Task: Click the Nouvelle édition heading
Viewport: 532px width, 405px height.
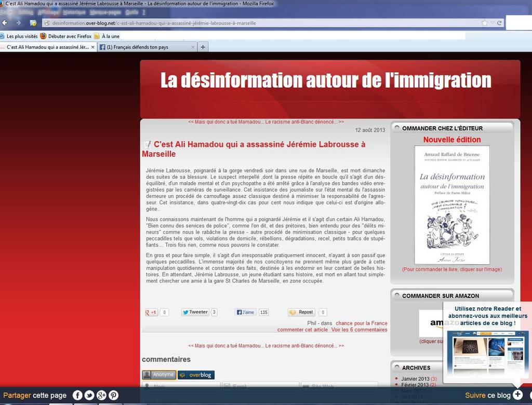Action: (x=452, y=140)
